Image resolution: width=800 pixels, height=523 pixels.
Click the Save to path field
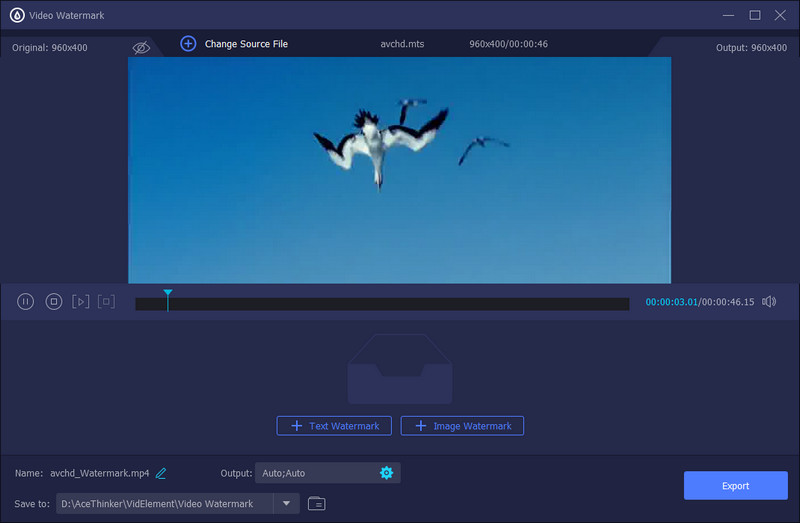(164, 503)
